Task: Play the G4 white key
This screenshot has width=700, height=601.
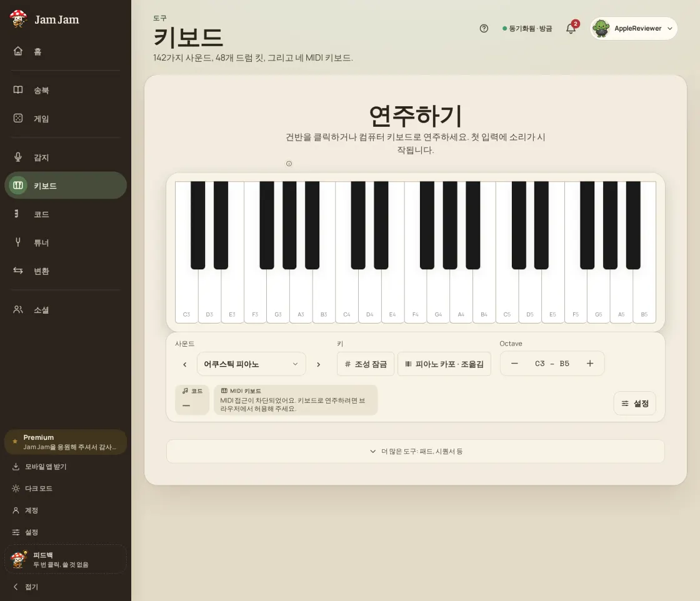Action: [438, 297]
